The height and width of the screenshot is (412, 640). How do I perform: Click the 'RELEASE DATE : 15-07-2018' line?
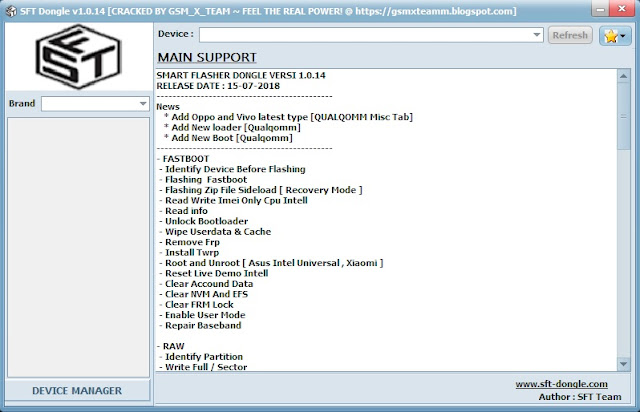pos(218,86)
